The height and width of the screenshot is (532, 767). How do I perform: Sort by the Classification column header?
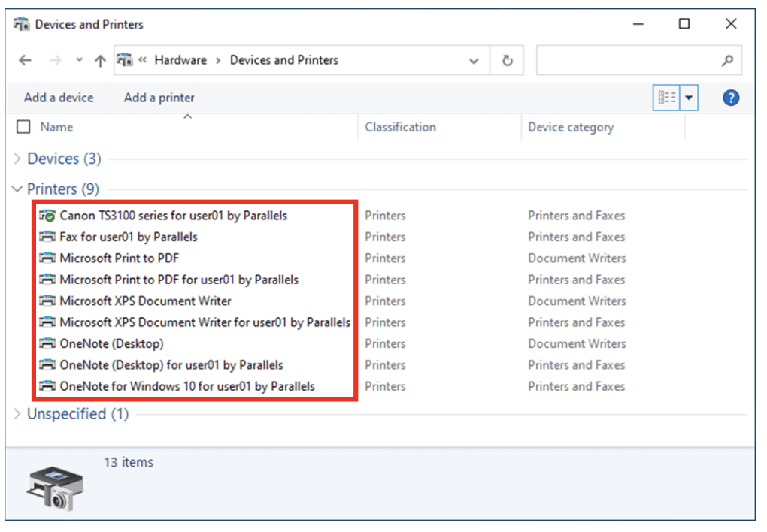click(400, 127)
